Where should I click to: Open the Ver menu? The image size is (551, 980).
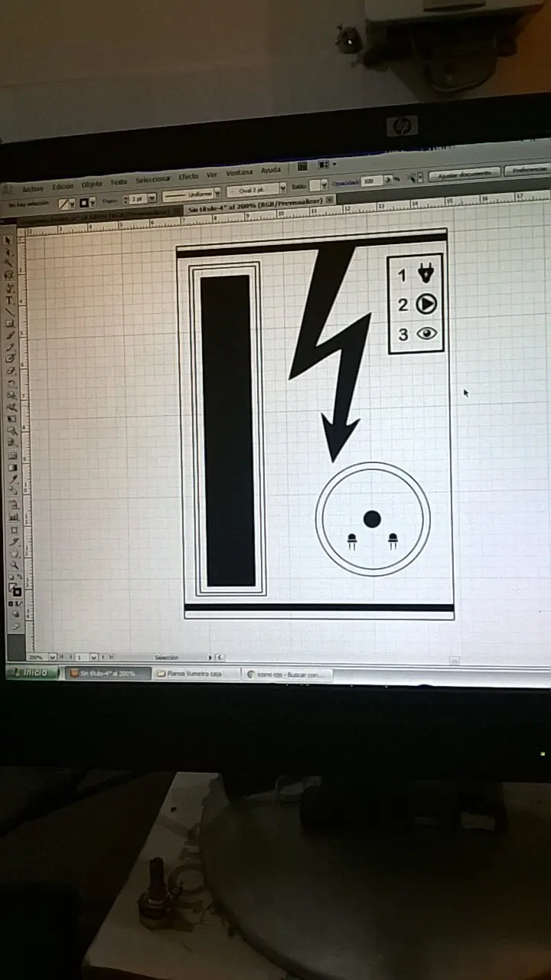coord(212,175)
